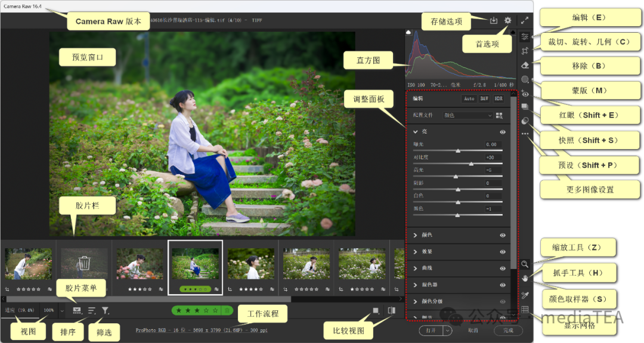
Task: Select the Crop and rotate tool icon
Action: [525, 51]
